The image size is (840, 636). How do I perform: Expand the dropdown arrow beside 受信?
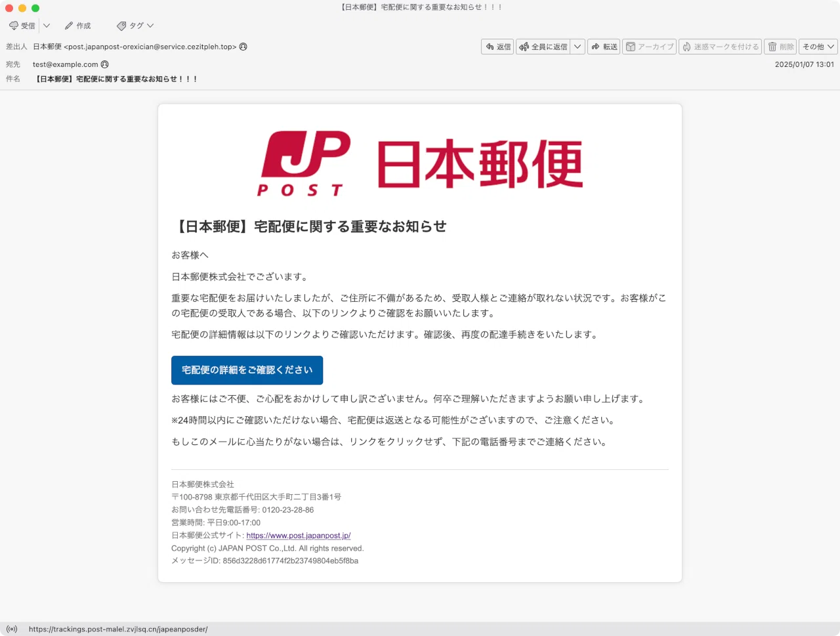coord(47,26)
